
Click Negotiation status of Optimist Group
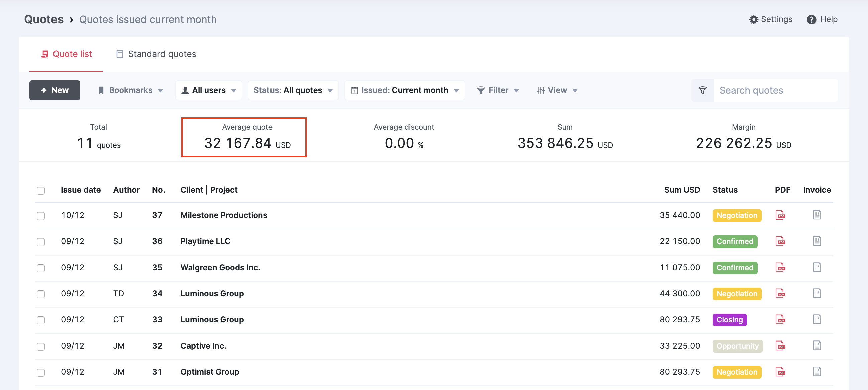[737, 372]
